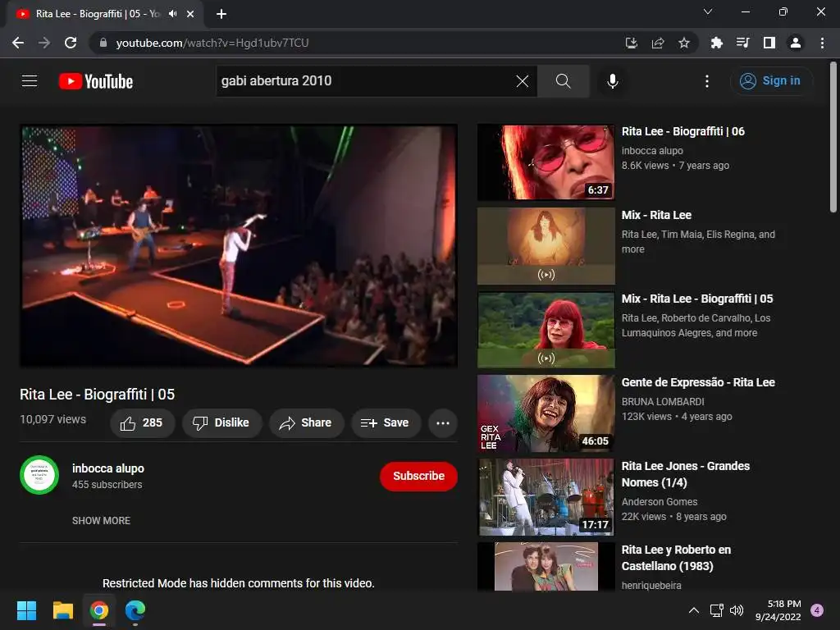Toggle Chrome side panel
This screenshot has height=630, width=840.
pyautogui.click(x=769, y=43)
